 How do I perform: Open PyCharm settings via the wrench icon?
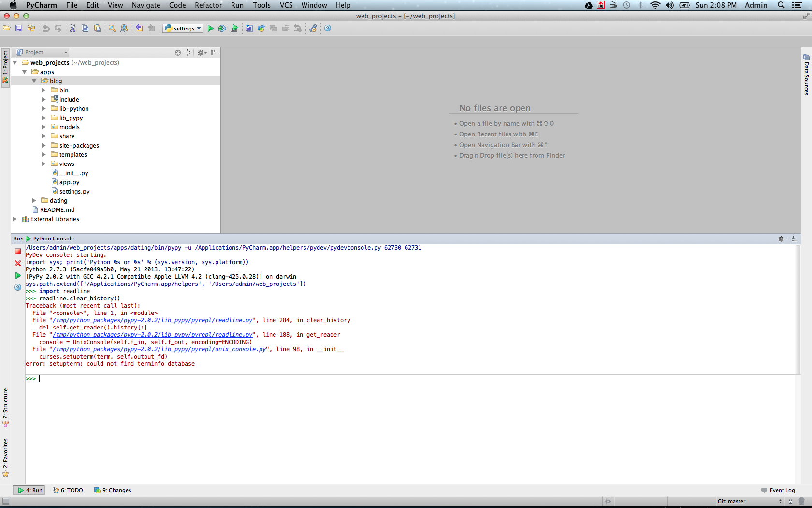[312, 28]
